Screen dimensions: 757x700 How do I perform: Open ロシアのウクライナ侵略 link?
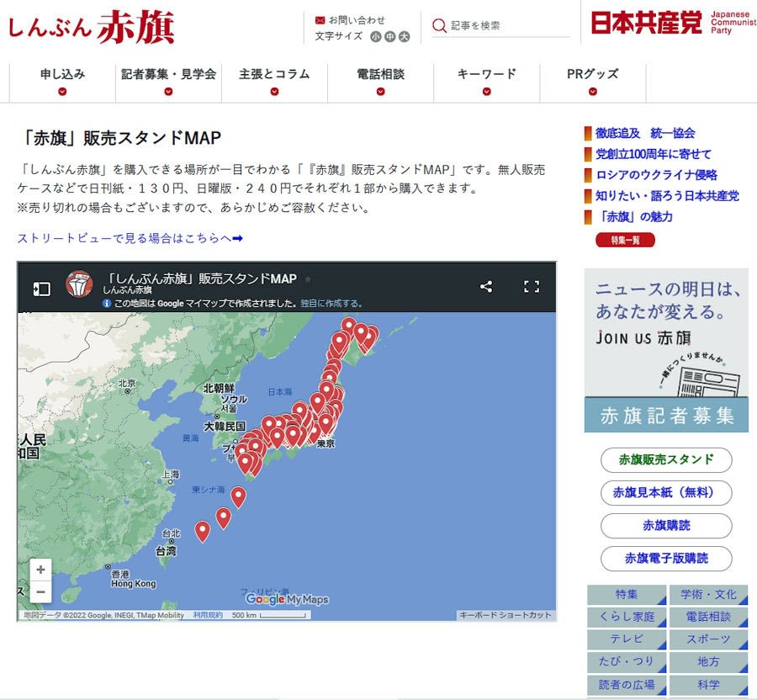pos(656,175)
